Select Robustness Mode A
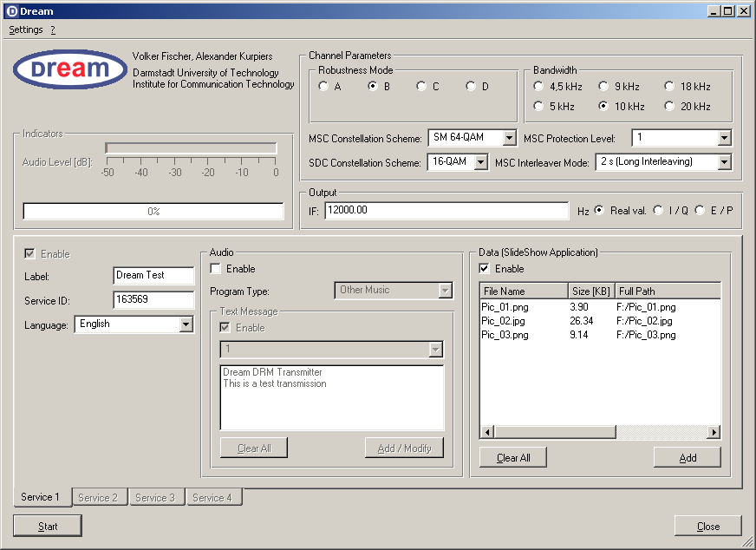This screenshot has width=756, height=550. click(323, 86)
